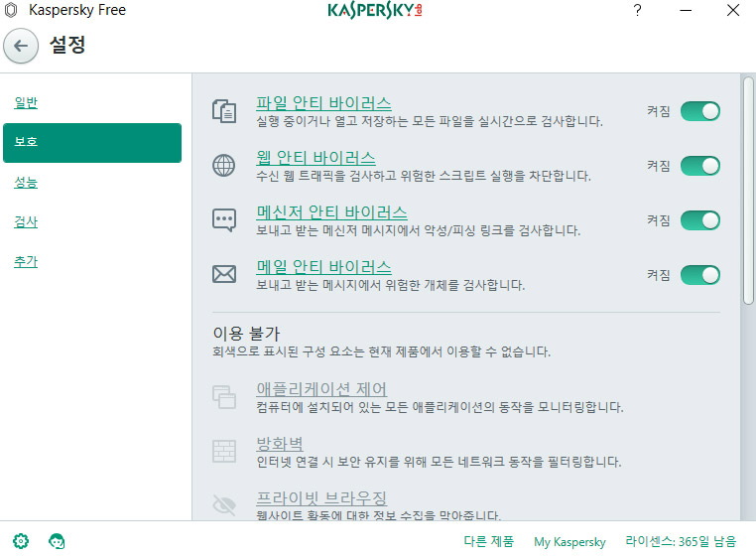Click the help question mark icon

pos(637,10)
